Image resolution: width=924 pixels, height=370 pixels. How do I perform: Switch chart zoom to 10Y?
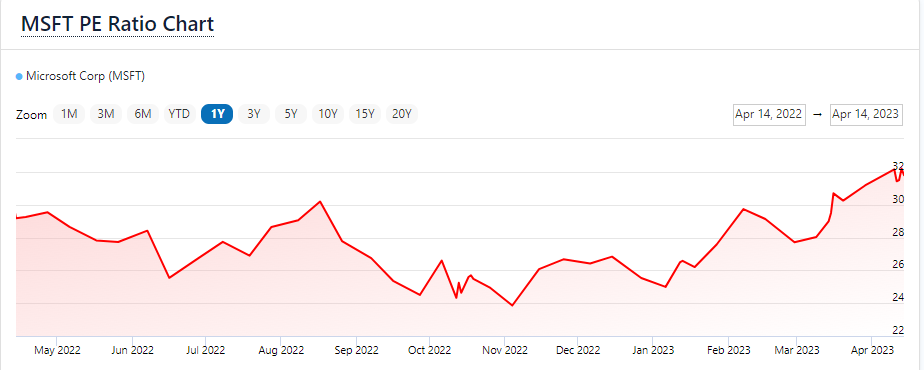point(328,114)
